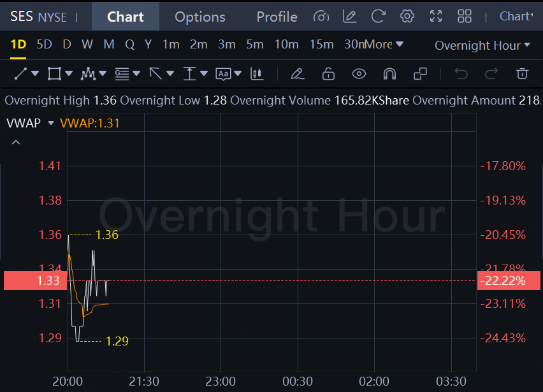Open the multi-chart grid layout
This screenshot has width=543, height=392.
coord(465,17)
